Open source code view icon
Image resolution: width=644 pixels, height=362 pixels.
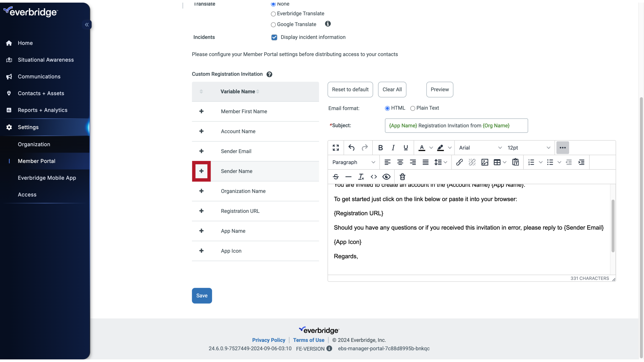(374, 177)
